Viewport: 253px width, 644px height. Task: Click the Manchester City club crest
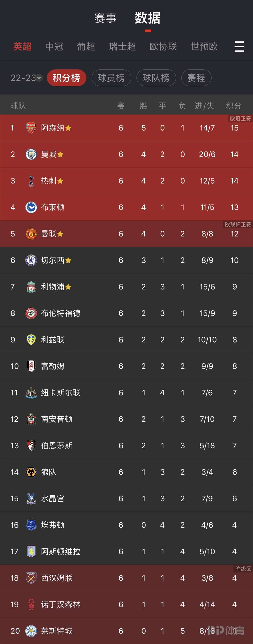[x=31, y=155]
